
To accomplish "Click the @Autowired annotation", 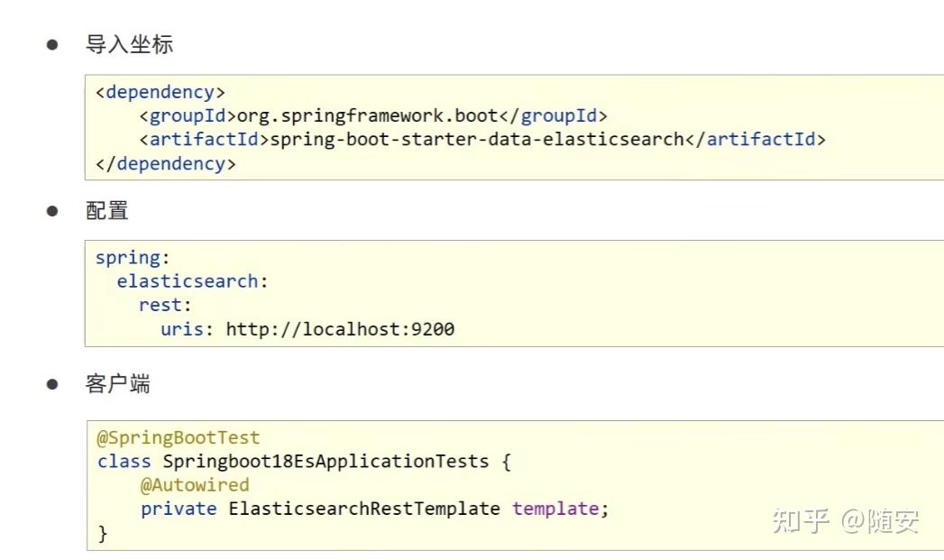I will (195, 485).
